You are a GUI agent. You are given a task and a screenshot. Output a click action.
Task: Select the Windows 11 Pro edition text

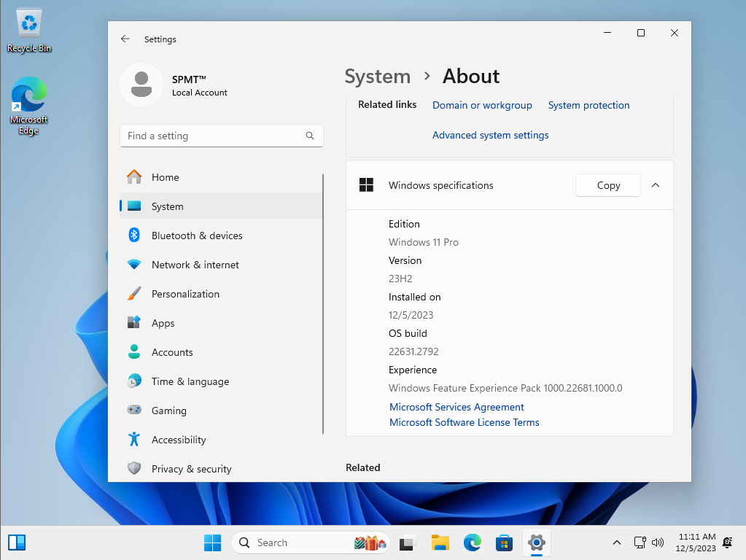(x=424, y=242)
